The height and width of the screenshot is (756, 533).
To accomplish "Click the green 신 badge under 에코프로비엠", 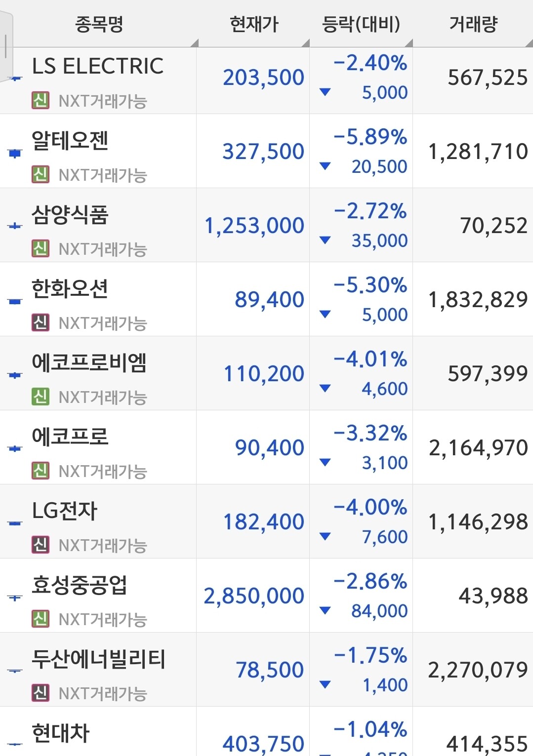I will (x=41, y=397).
